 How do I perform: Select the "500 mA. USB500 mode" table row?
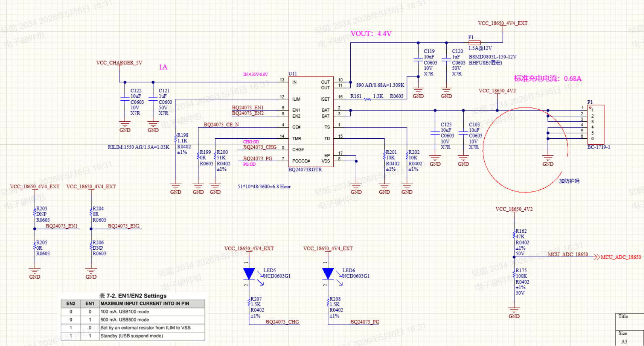point(133,320)
